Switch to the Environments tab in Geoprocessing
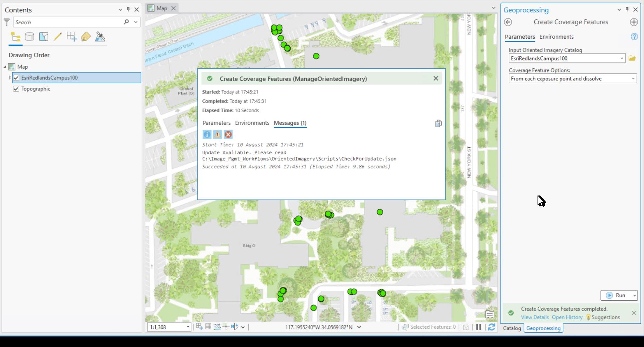Viewport: 644px width, 347px height. 556,37
